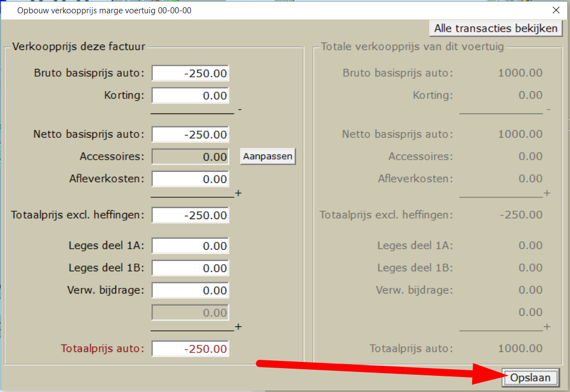Edit the Afleverkosten input field
570x392 pixels.
point(190,179)
